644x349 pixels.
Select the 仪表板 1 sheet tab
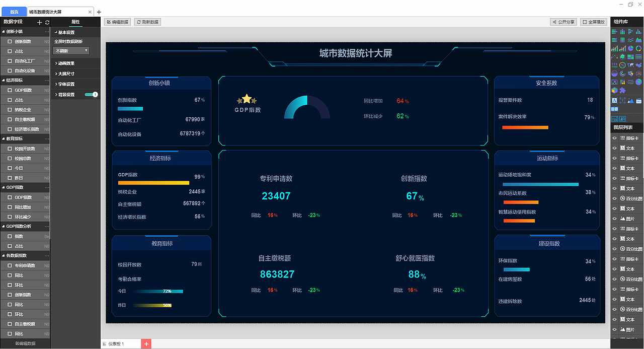point(121,344)
